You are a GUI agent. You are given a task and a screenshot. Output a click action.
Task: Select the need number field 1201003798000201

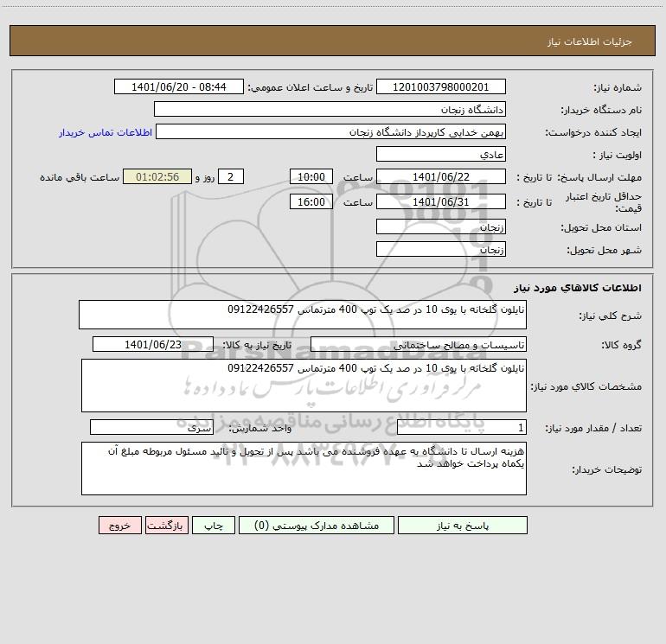click(x=441, y=86)
